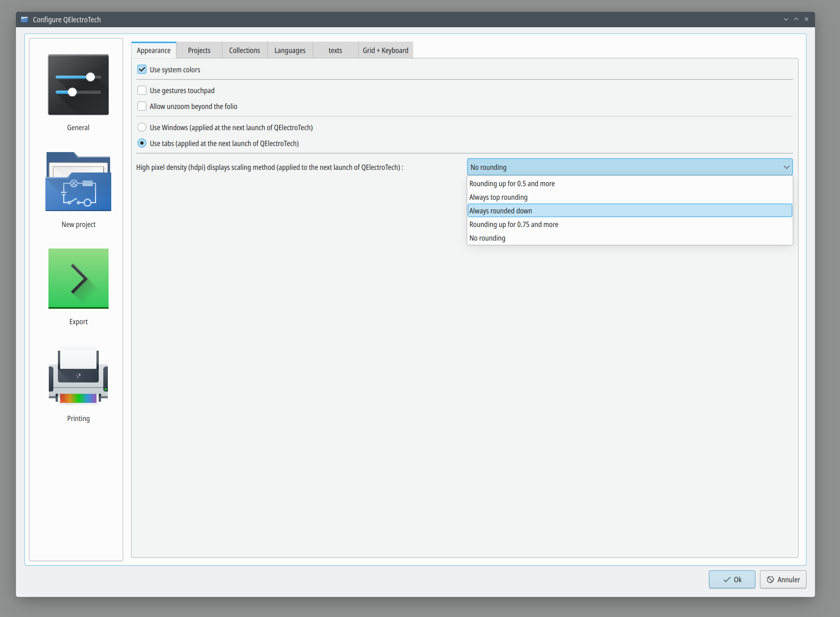Check Allow unzoom beyond the folio
The height and width of the screenshot is (617, 840).
(142, 106)
